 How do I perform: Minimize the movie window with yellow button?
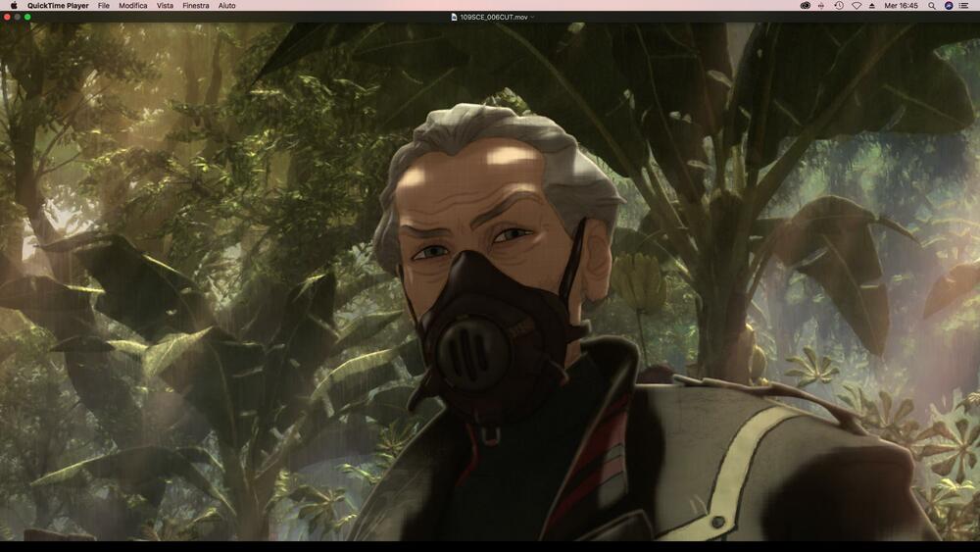(x=17, y=17)
